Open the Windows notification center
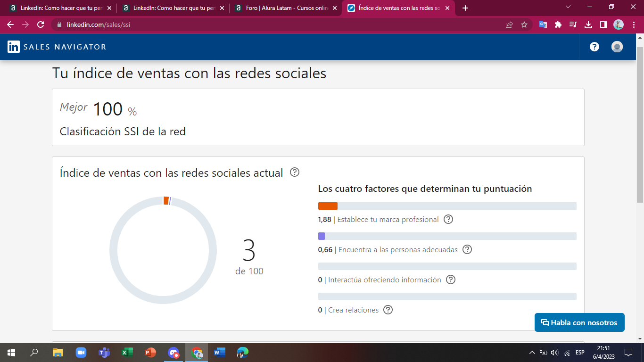The height and width of the screenshot is (362, 644). 628,353
